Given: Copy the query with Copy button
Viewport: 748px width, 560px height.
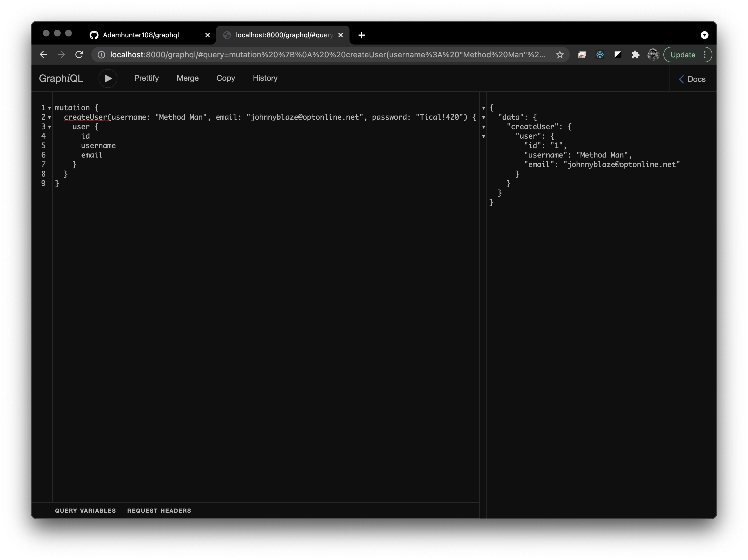Looking at the screenshot, I should [226, 78].
